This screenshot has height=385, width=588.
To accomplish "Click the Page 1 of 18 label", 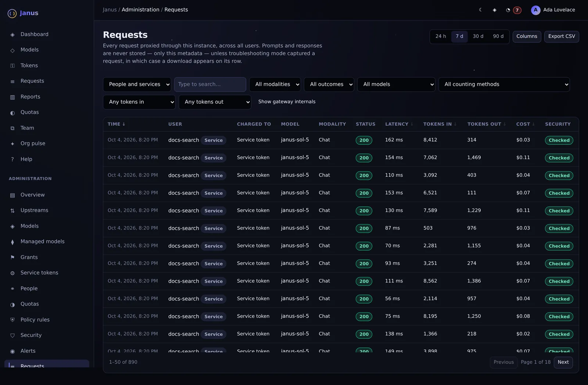I will point(535,362).
